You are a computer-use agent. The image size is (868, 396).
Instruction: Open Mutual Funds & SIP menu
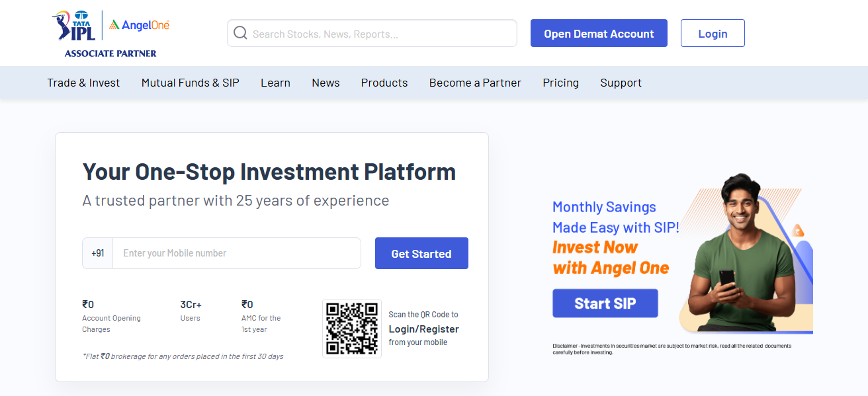[191, 83]
